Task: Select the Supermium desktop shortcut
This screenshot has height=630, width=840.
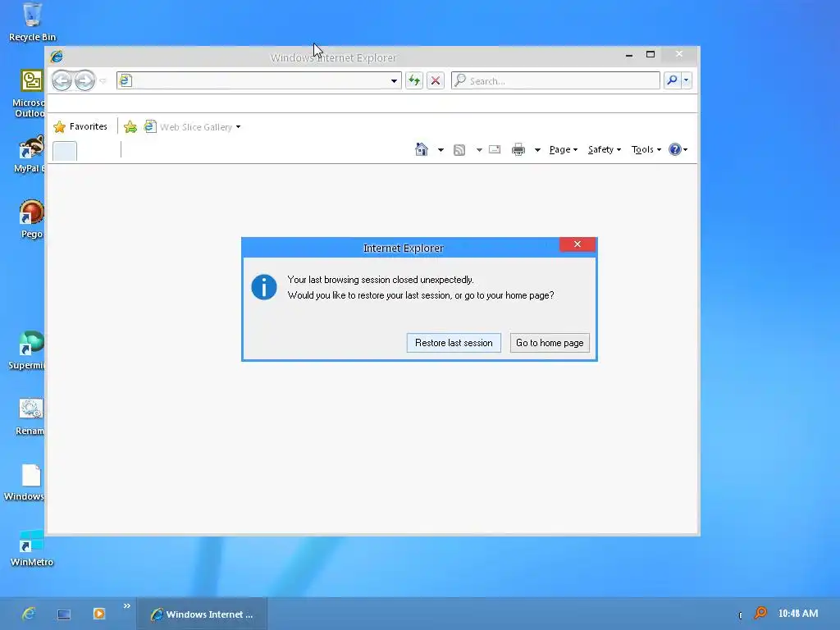Action: (x=27, y=350)
